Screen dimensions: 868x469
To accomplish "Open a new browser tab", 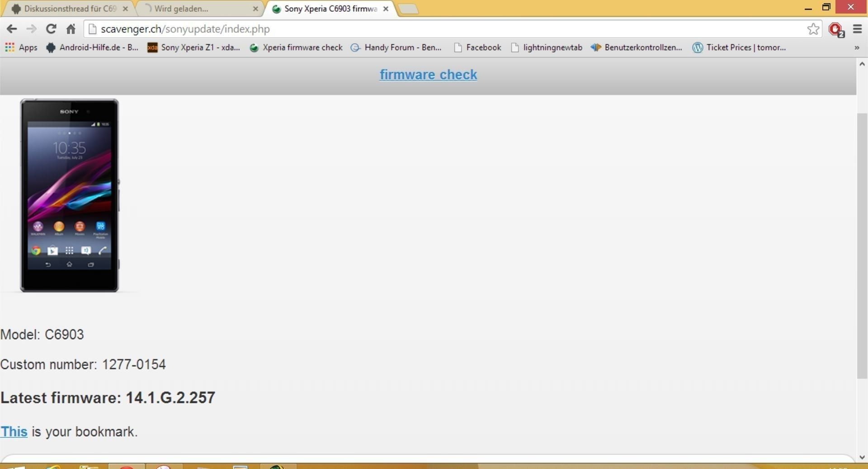I will (409, 9).
